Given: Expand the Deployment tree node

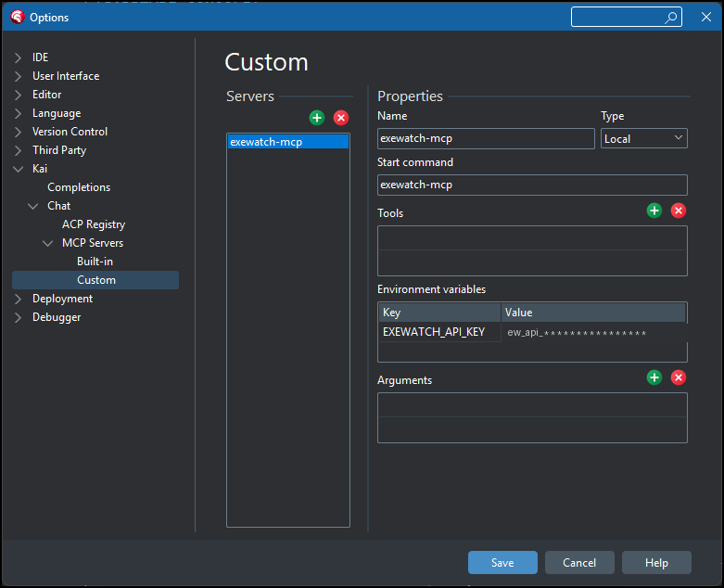Looking at the screenshot, I should coord(18,299).
